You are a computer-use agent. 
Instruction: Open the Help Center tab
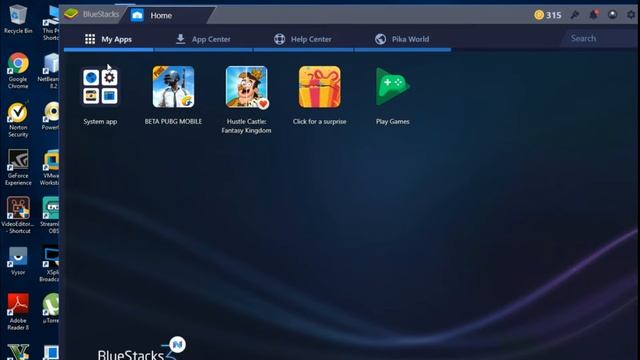click(x=302, y=39)
